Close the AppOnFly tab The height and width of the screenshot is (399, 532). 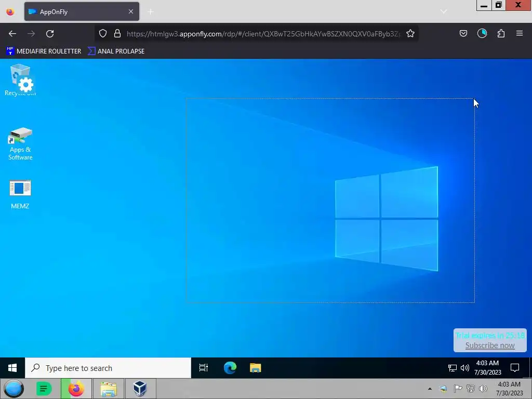[131, 11]
